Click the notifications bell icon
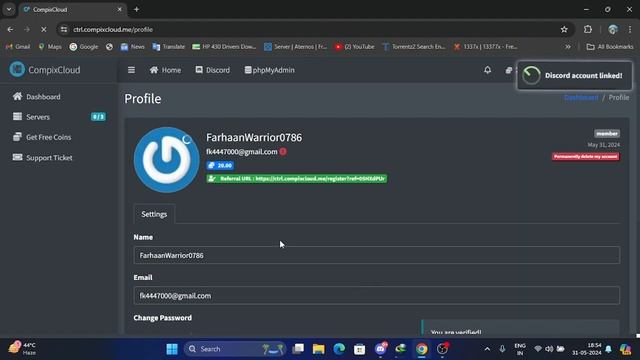 (487, 70)
